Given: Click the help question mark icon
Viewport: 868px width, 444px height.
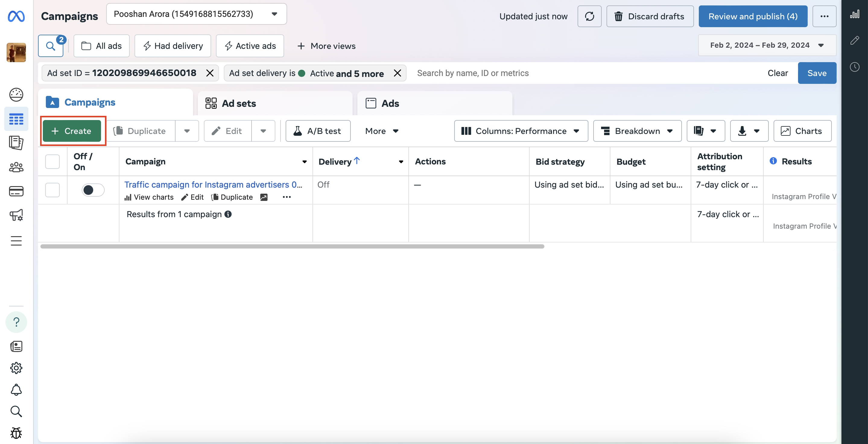Looking at the screenshot, I should tap(16, 322).
